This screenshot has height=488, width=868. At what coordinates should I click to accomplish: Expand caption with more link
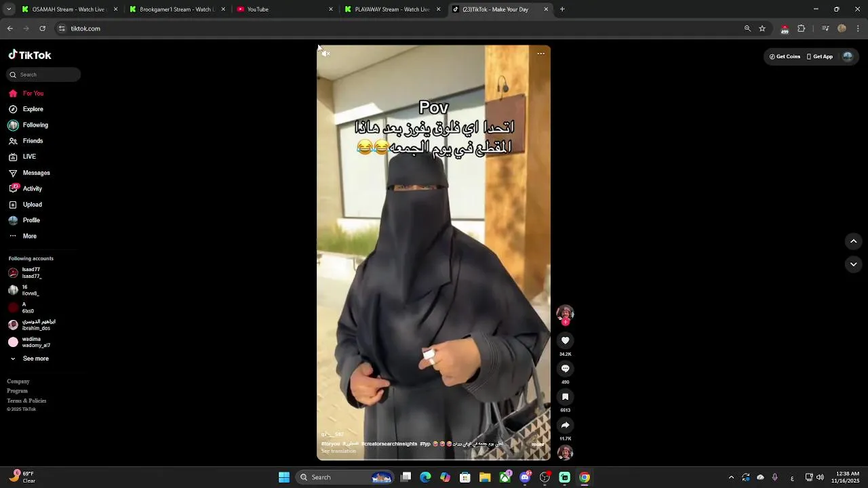click(x=538, y=445)
